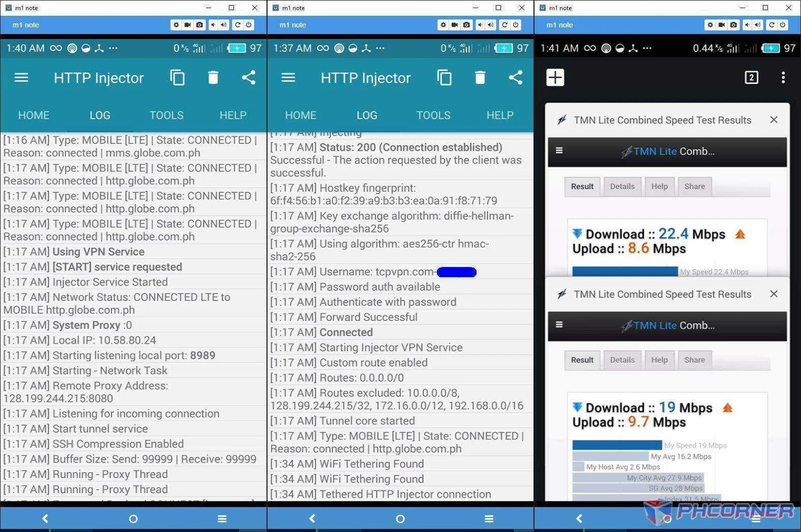
Task: Select LOG tab in 1:40 AM window
Action: pyautogui.click(x=100, y=115)
